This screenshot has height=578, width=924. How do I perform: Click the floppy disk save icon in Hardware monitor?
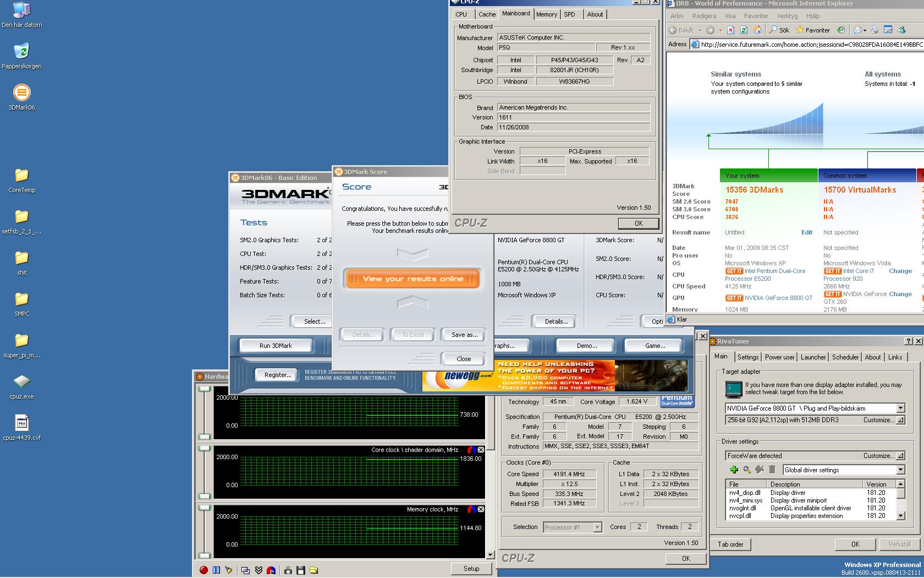[x=300, y=570]
